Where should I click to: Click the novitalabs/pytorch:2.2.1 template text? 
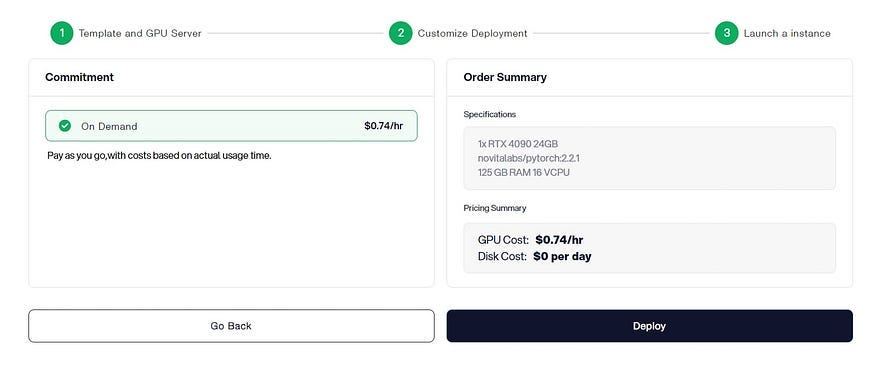[528, 158]
